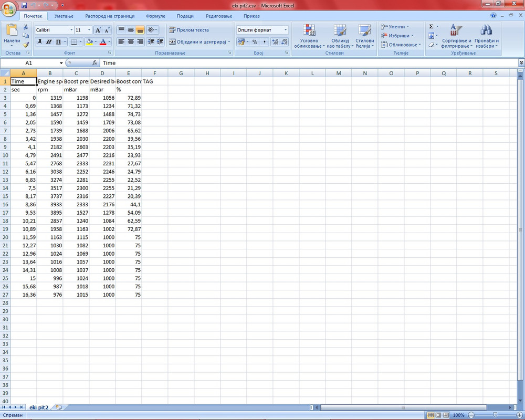Toggle underline formatting

[58, 42]
